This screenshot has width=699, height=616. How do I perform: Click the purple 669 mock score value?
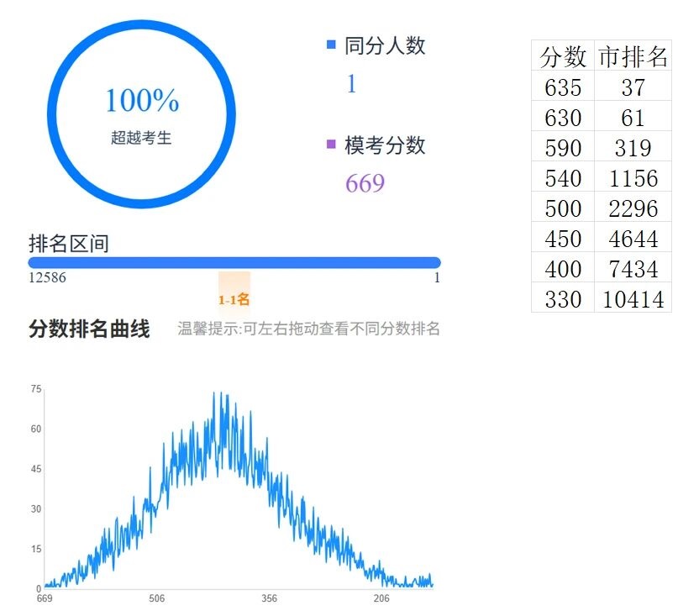click(365, 183)
